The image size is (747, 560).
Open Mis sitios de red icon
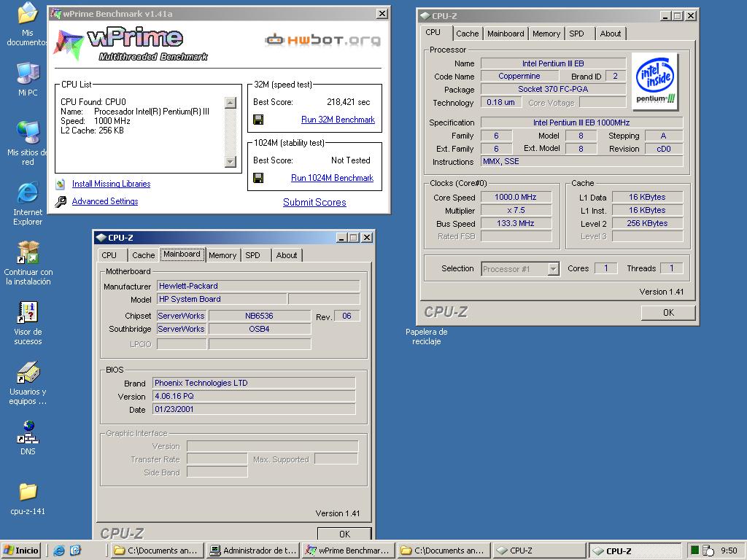pos(28,133)
